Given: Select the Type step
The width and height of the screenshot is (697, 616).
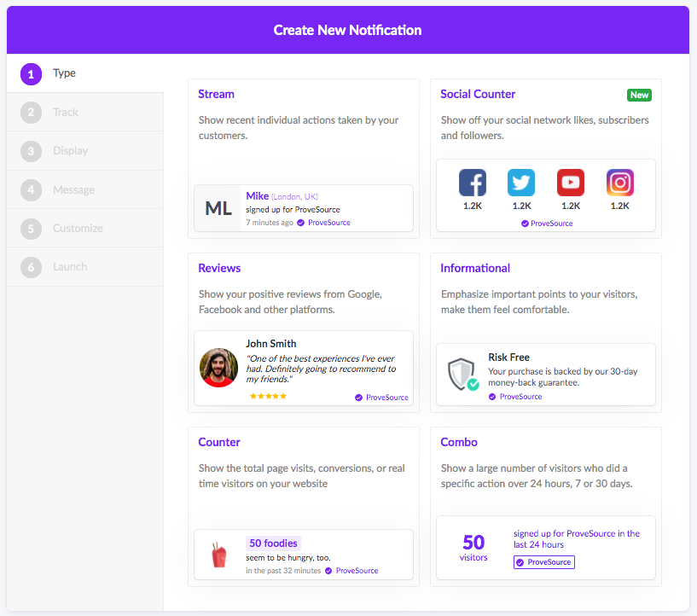Looking at the screenshot, I should tap(85, 73).
